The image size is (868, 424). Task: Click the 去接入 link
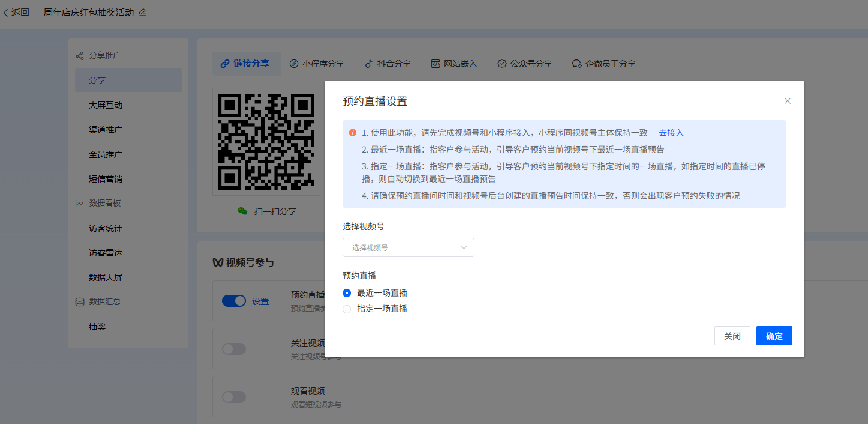point(671,133)
